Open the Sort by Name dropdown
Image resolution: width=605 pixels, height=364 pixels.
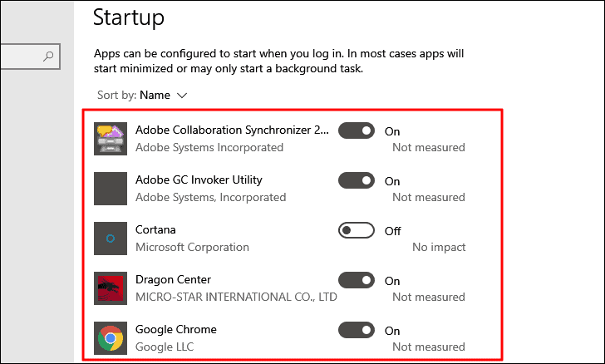click(x=142, y=95)
